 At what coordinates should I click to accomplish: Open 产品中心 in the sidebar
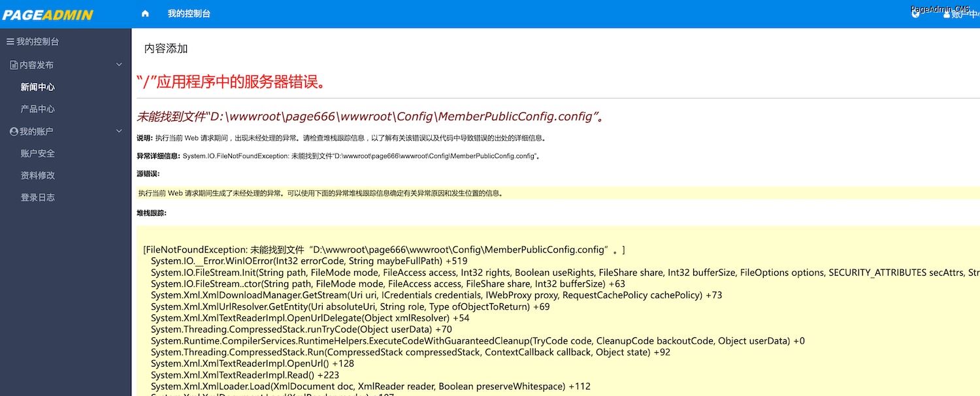pos(38,109)
